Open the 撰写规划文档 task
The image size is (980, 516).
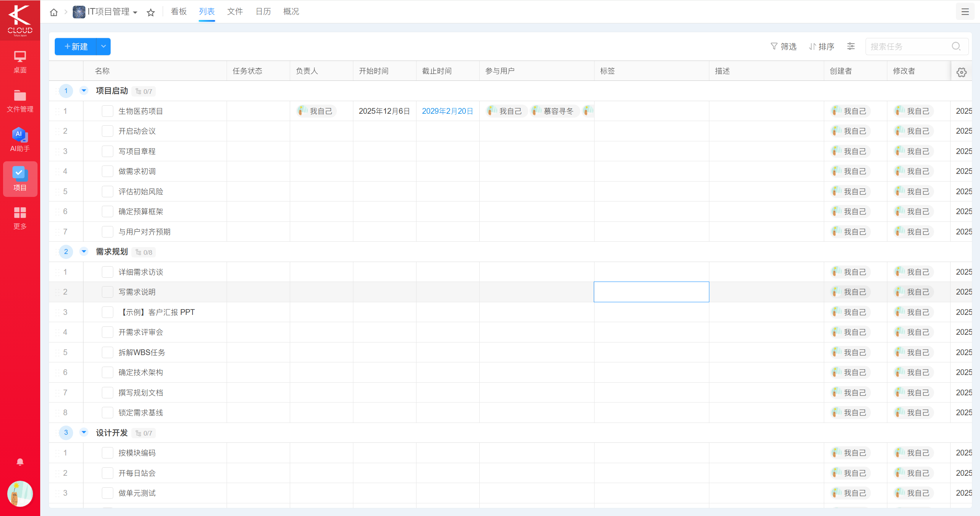click(141, 393)
